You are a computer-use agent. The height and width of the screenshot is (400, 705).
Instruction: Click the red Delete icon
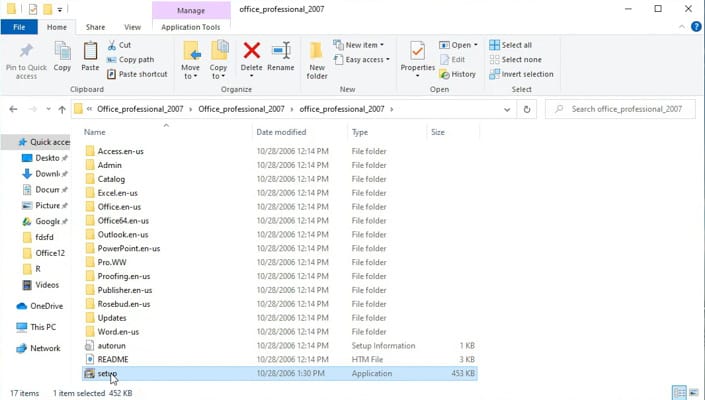pyautogui.click(x=251, y=51)
